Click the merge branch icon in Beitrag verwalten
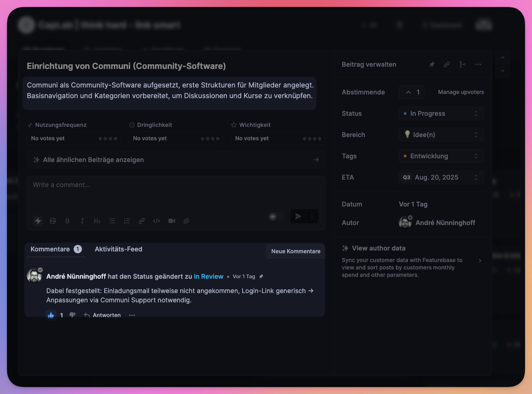The height and width of the screenshot is (394, 532). point(462,65)
